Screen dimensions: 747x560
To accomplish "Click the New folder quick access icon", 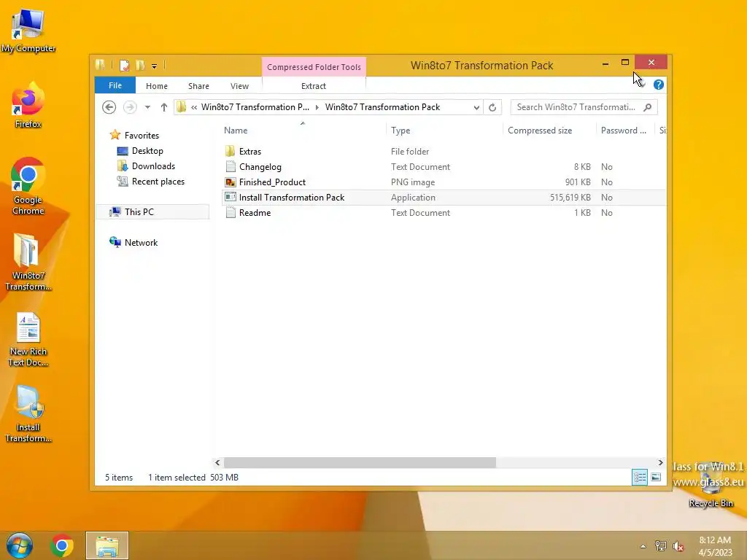I will [x=140, y=66].
